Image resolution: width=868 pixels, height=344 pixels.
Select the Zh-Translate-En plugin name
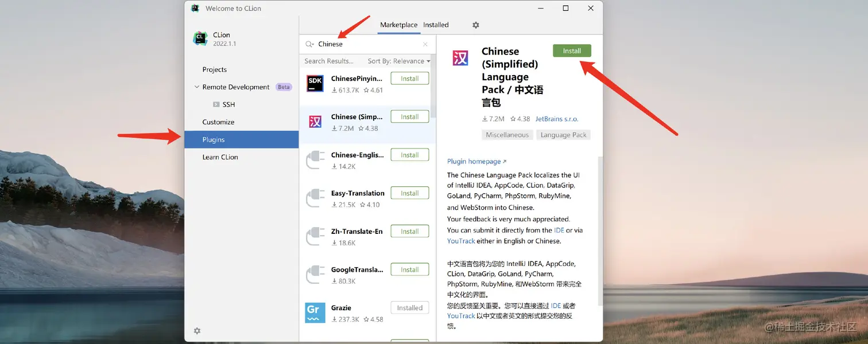pyautogui.click(x=356, y=232)
